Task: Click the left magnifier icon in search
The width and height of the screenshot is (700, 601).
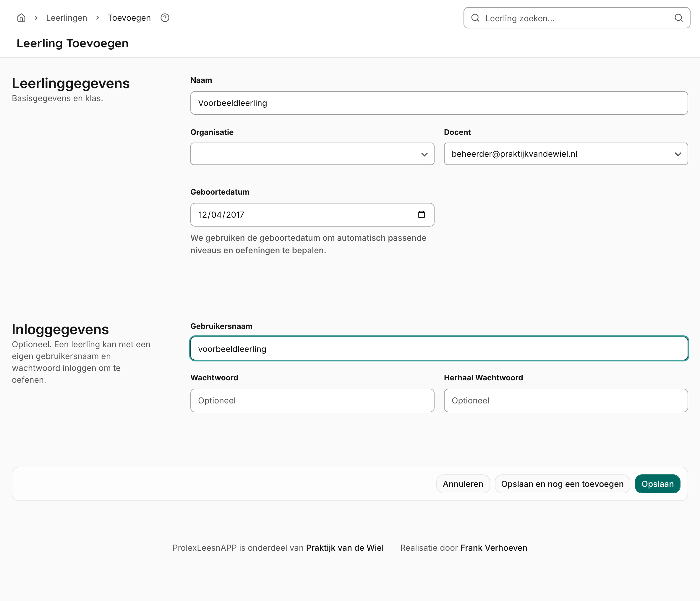Action: coord(475,18)
